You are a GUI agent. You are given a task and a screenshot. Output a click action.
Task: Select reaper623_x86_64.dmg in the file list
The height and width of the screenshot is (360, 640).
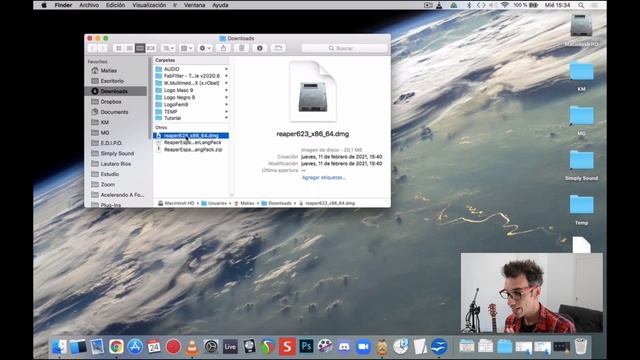(x=191, y=136)
